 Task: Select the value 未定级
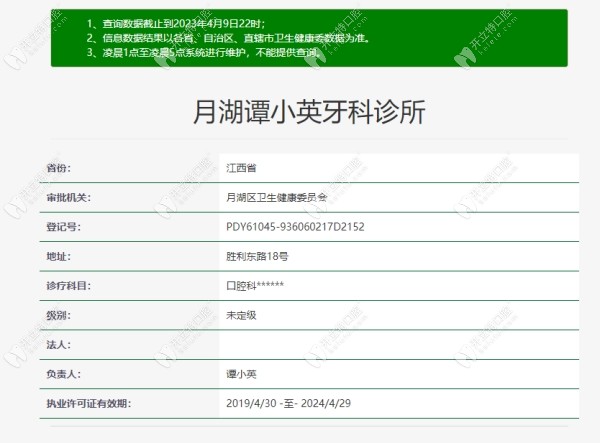pyautogui.click(x=241, y=315)
